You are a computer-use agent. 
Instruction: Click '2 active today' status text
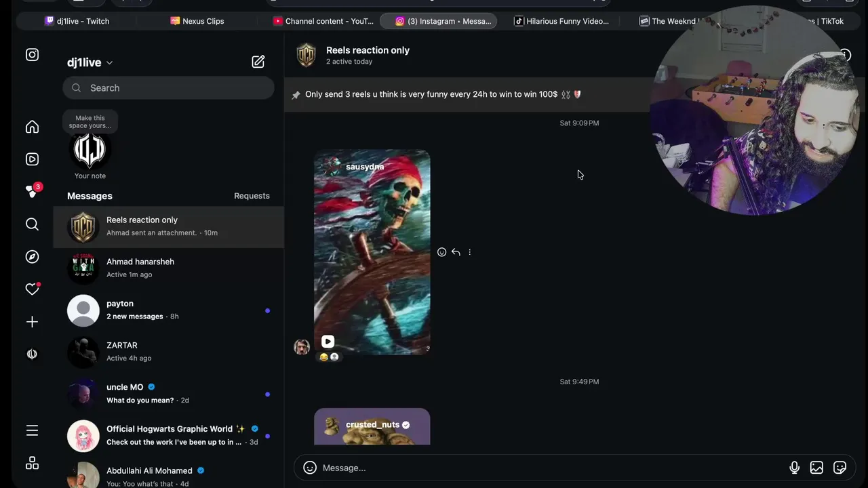[349, 62]
